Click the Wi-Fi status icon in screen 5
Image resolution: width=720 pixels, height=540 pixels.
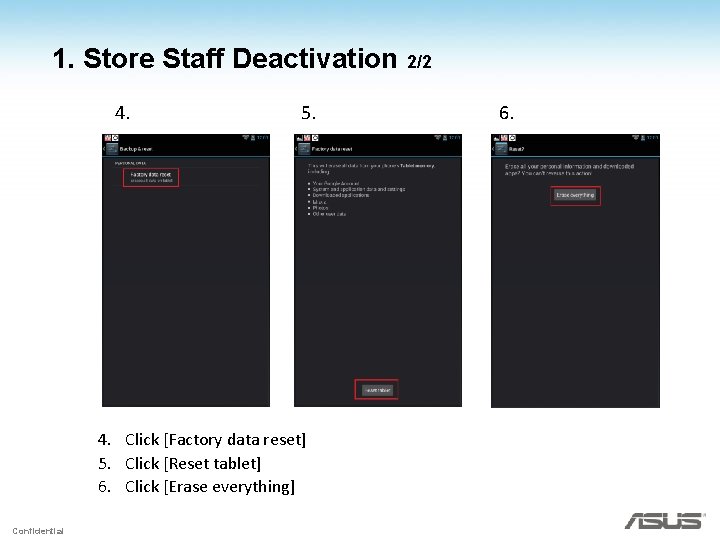click(x=438, y=138)
